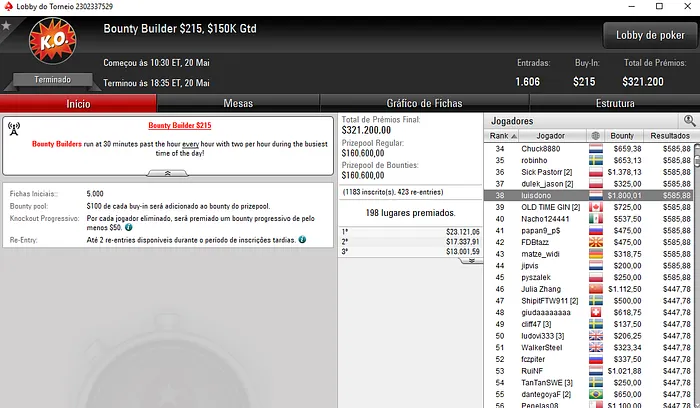Click the K.O. tournament logo
The image size is (700, 408).
(x=53, y=41)
